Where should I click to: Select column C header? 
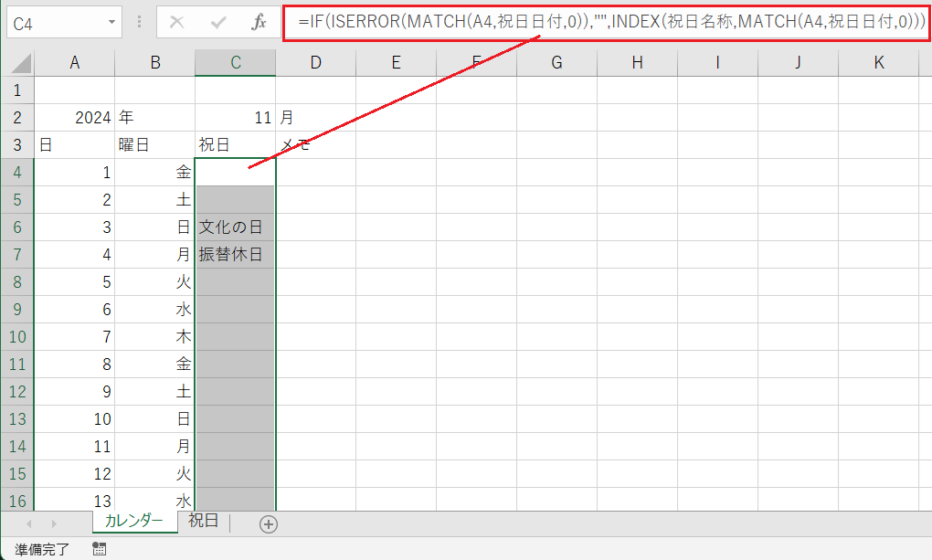(x=235, y=62)
